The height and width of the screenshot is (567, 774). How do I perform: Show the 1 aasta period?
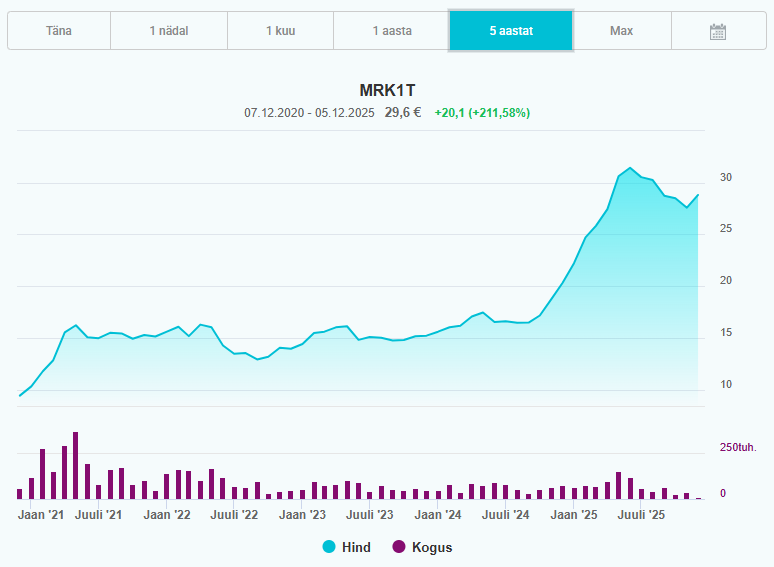coord(391,31)
